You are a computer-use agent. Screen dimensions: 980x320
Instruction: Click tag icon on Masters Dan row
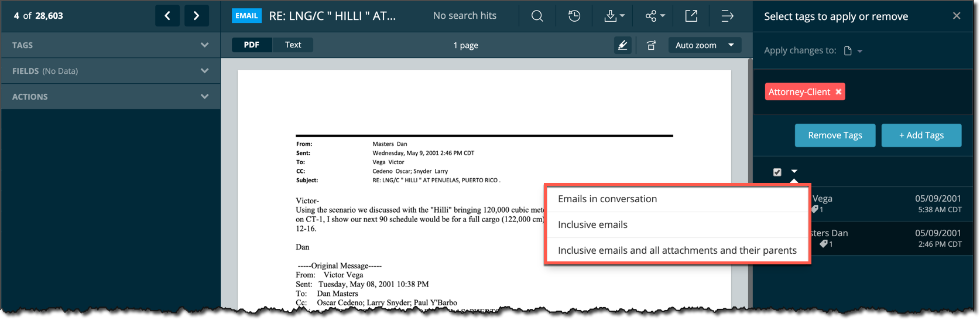pos(823,244)
